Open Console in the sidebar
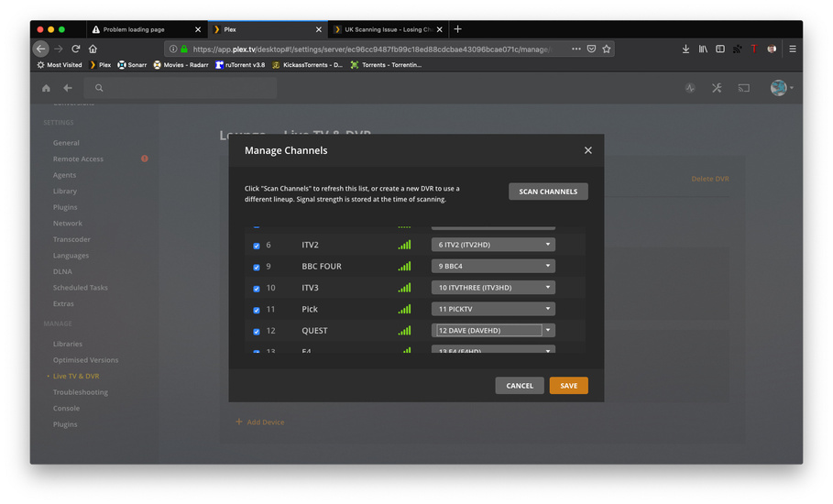 click(x=66, y=408)
